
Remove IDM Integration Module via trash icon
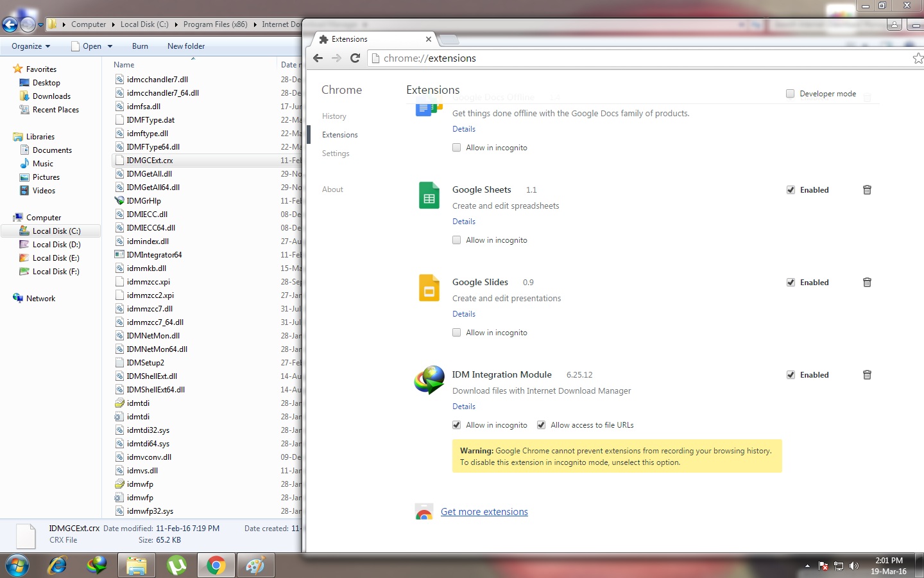pyautogui.click(x=867, y=375)
